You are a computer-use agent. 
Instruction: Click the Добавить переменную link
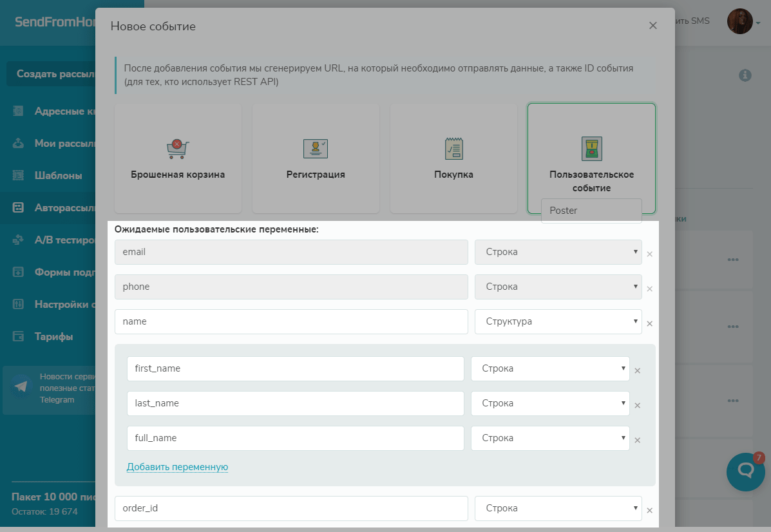177,467
